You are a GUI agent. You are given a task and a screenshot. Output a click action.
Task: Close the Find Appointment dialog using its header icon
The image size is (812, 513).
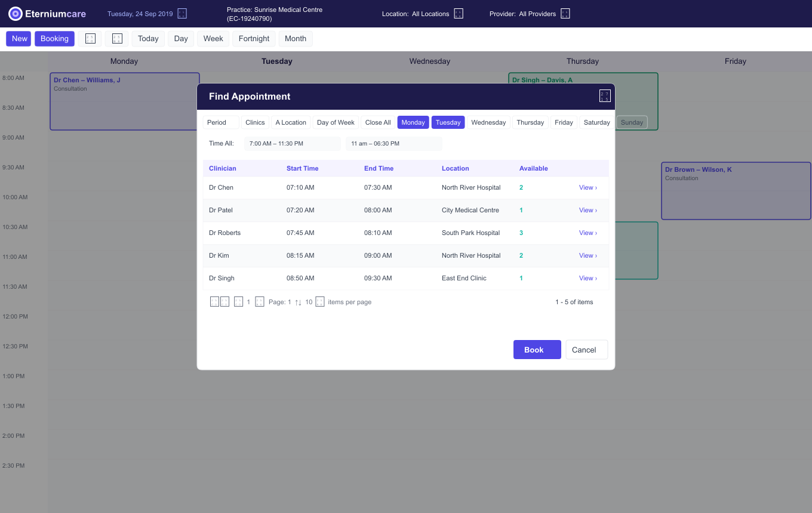pos(605,96)
